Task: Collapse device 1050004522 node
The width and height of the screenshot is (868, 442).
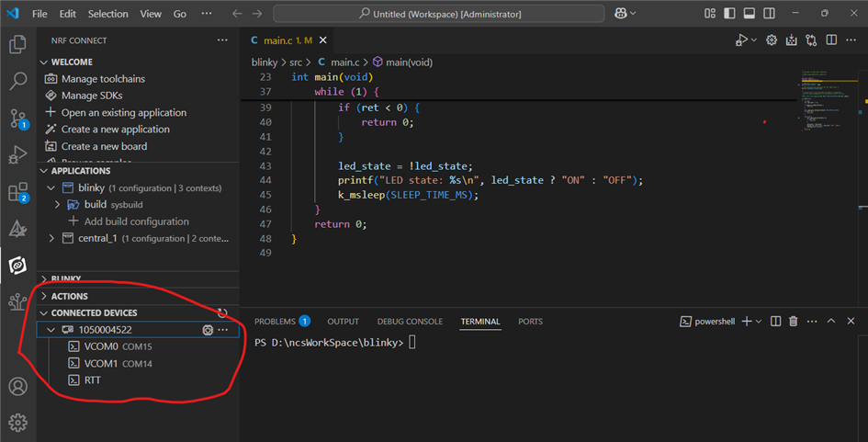Action: [51, 330]
